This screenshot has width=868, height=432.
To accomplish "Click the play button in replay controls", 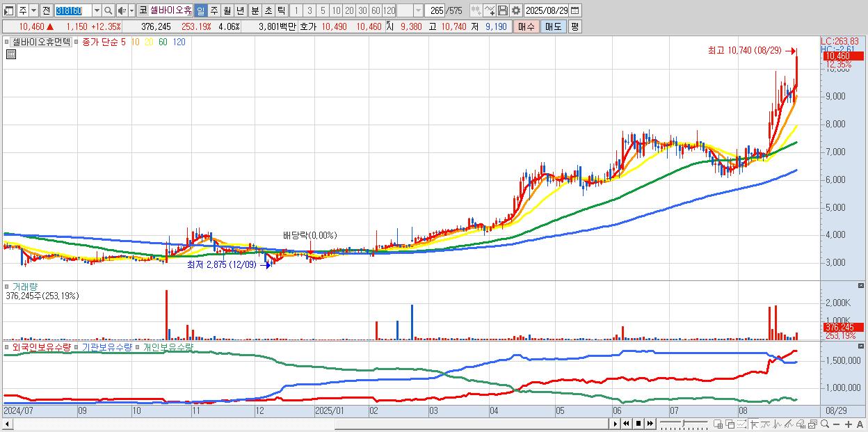I will 615,424.
